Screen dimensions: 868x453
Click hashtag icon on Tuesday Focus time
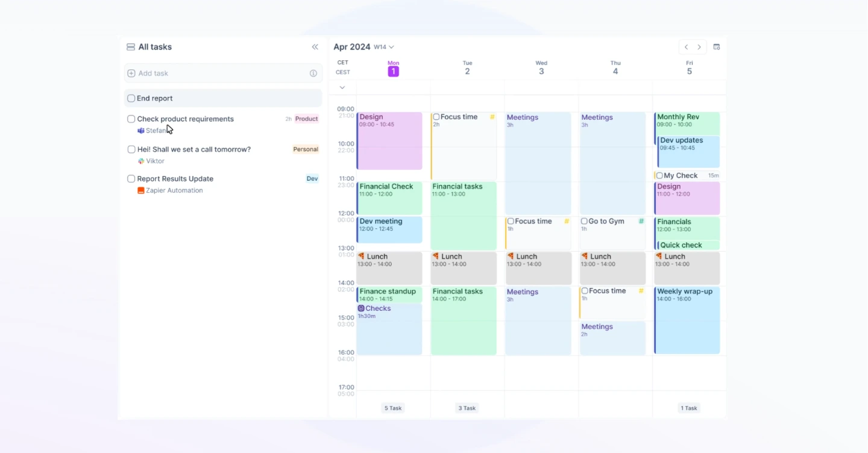click(492, 117)
